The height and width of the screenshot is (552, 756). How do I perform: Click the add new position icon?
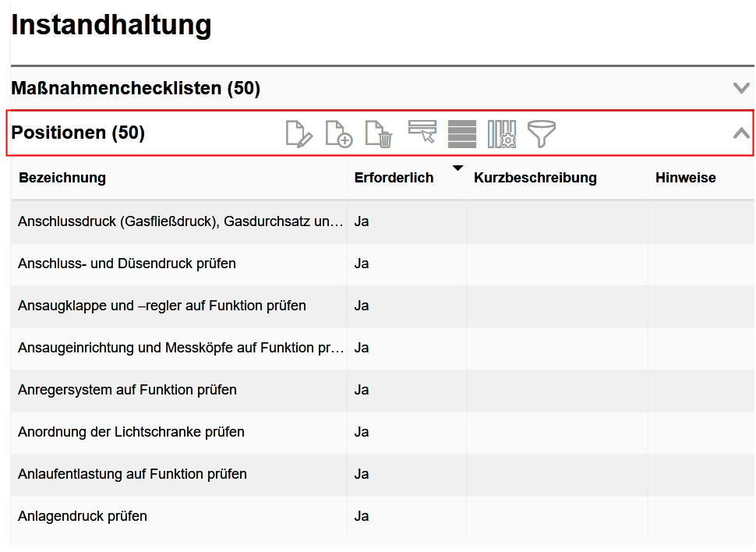click(338, 134)
